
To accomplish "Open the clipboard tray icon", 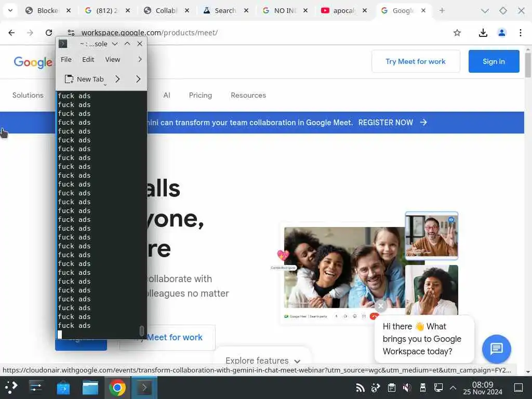I will [392, 387].
